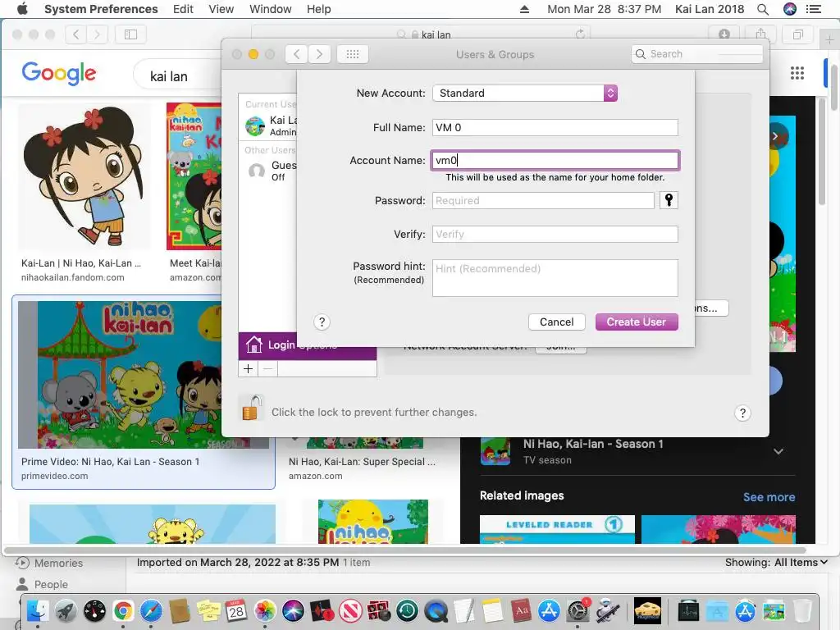Open See more related images link
This screenshot has height=630, width=840.
(769, 497)
